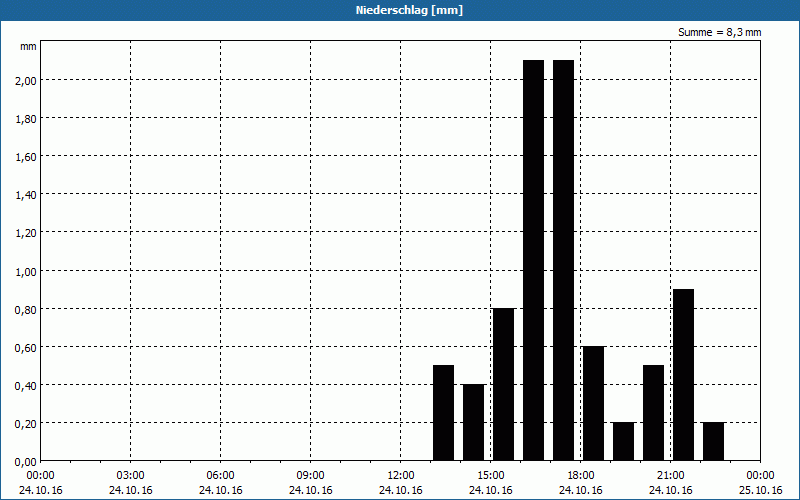This screenshot has width=800, height=500.
Task: Select the 0,90 mm bar after 21:00
Action: pyautogui.click(x=683, y=375)
